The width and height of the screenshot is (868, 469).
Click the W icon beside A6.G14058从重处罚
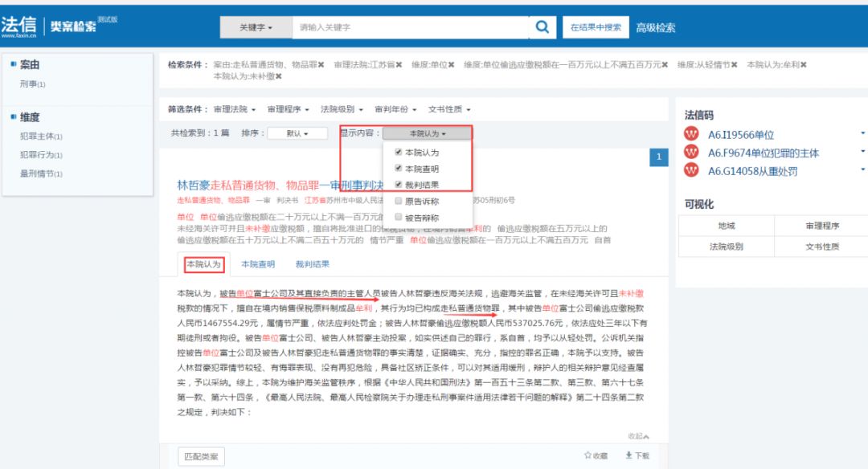[691, 170]
